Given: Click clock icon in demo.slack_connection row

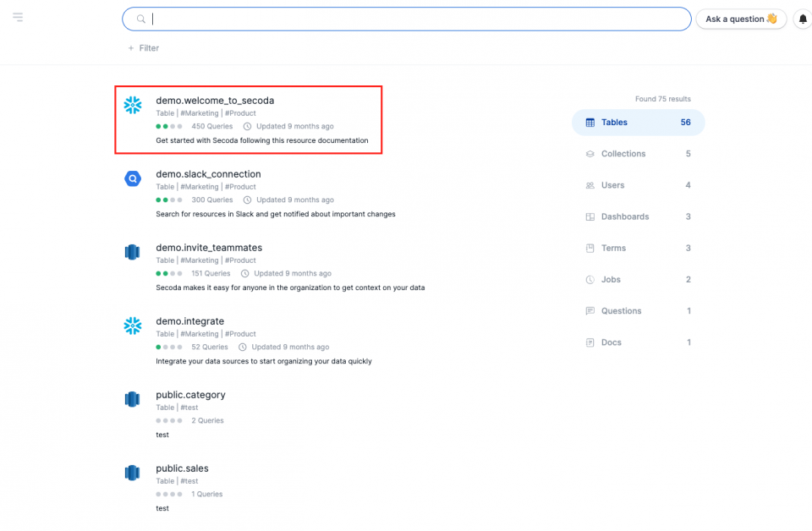Looking at the screenshot, I should click(x=248, y=200).
